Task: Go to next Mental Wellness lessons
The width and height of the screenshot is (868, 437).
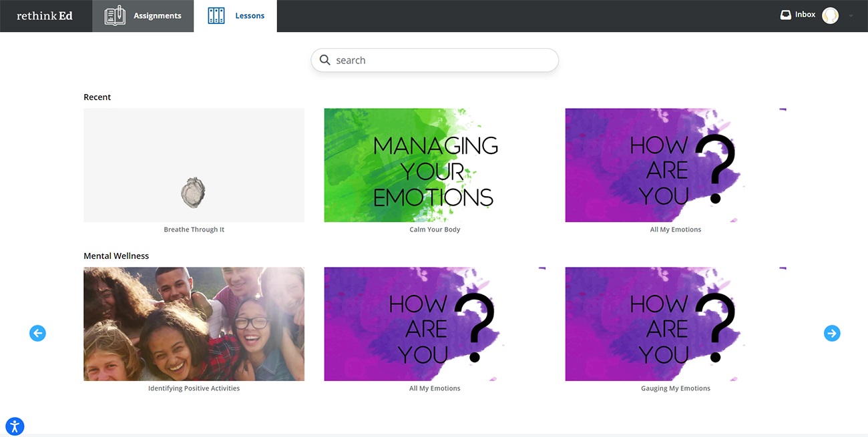Action: pyautogui.click(x=832, y=333)
